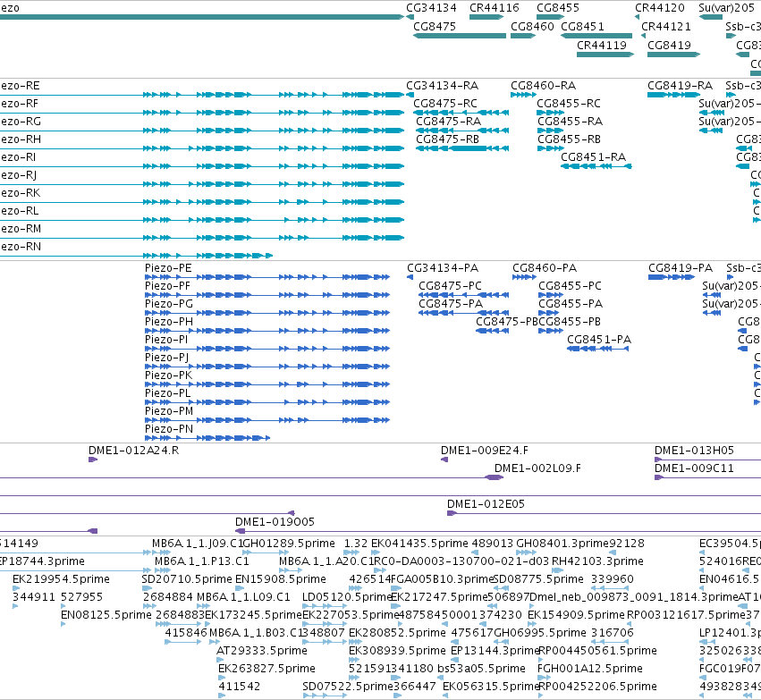Image resolution: width=761 pixels, height=700 pixels.
Task: Select the Piezo-PE protein label
Action: [168, 268]
